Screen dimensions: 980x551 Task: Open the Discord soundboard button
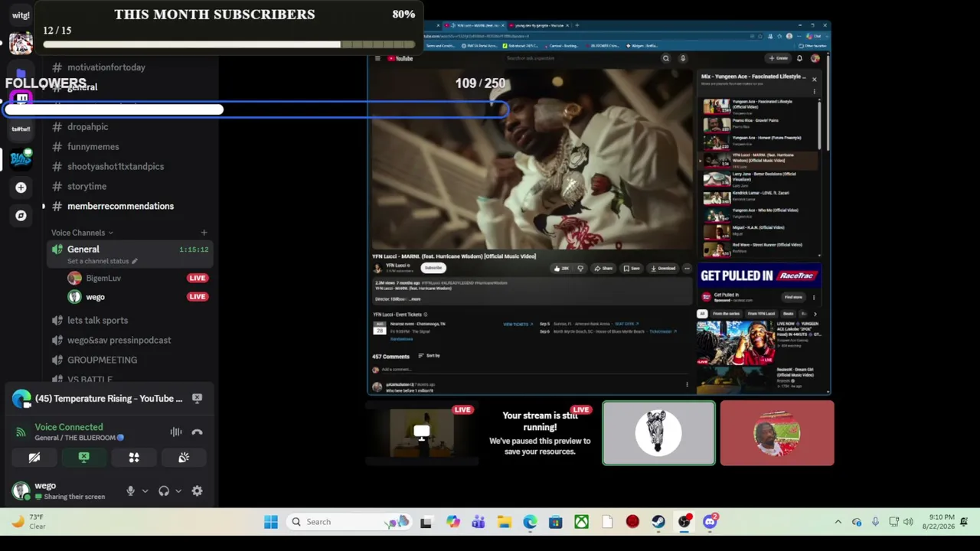[184, 458]
